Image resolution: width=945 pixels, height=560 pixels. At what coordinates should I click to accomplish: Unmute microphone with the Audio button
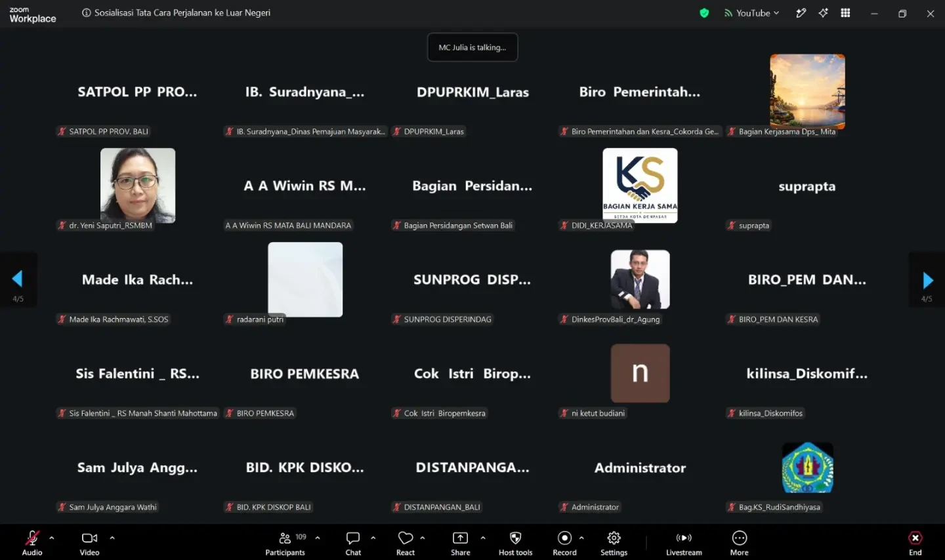[31, 543]
